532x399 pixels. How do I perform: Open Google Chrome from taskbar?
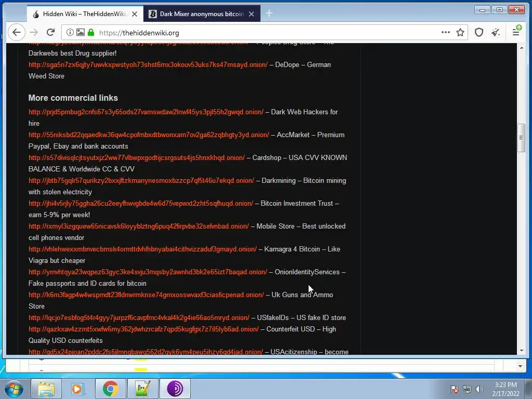[x=110, y=389]
